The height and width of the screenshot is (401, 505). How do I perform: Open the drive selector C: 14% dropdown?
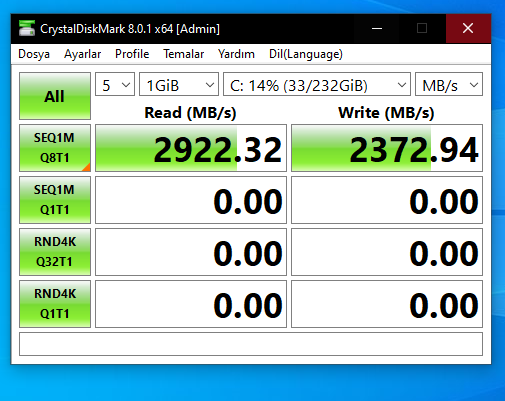(317, 84)
